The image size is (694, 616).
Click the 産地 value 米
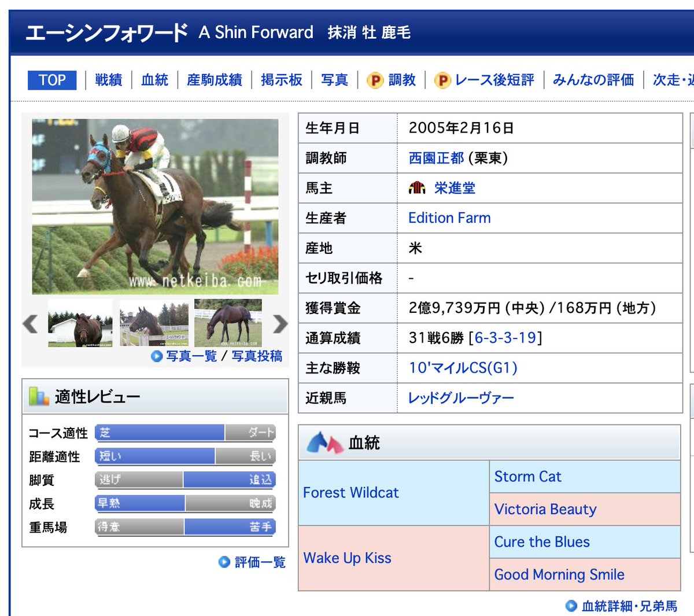pyautogui.click(x=415, y=248)
